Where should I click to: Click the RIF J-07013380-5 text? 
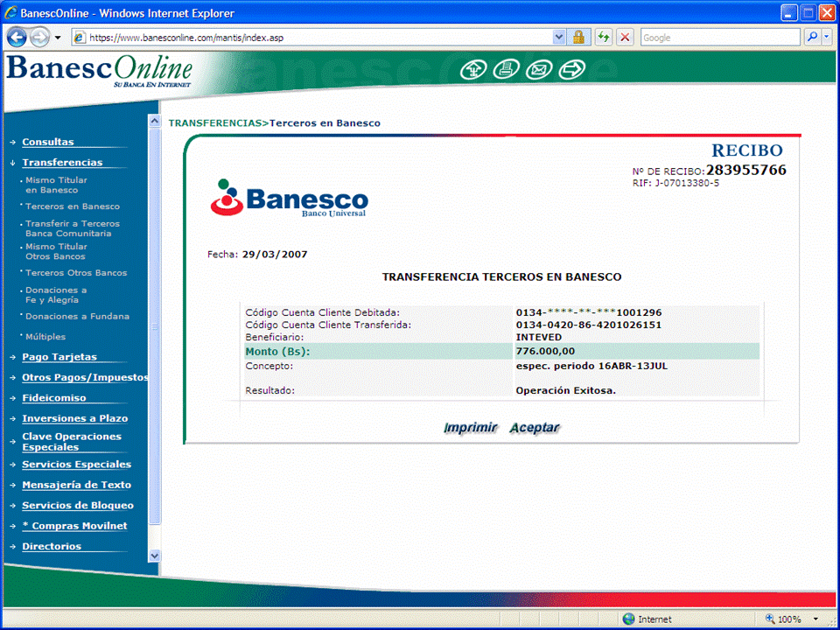click(675, 183)
